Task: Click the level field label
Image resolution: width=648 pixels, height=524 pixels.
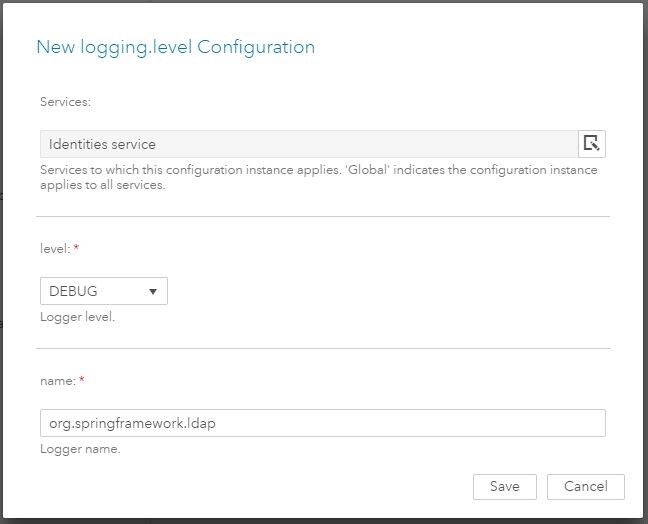Action: [x=54, y=248]
